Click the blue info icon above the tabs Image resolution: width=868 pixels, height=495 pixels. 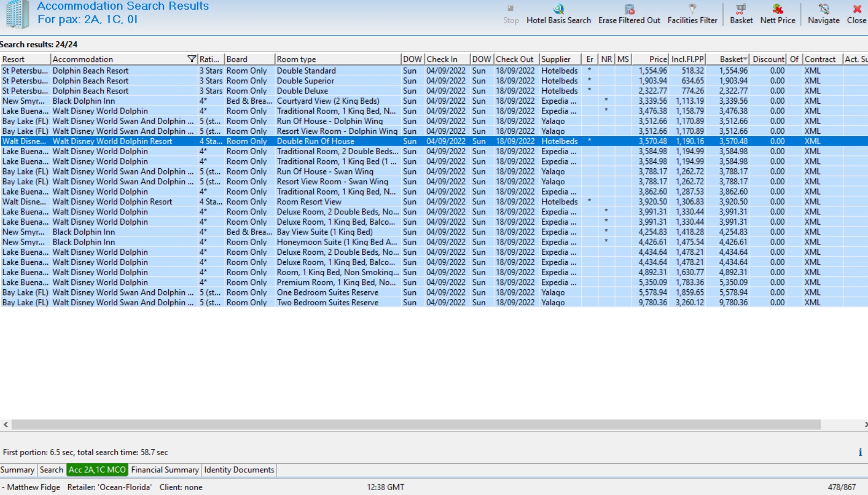pos(860,453)
